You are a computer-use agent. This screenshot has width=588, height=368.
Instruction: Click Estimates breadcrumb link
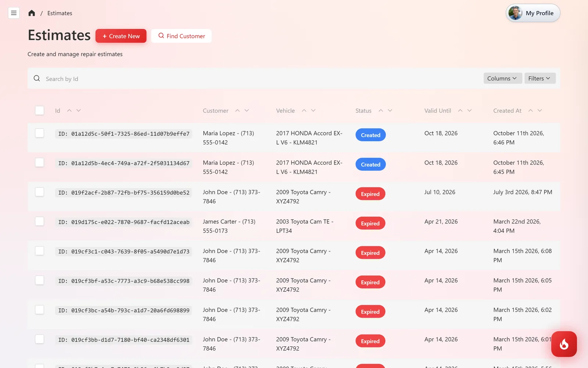[x=60, y=13]
